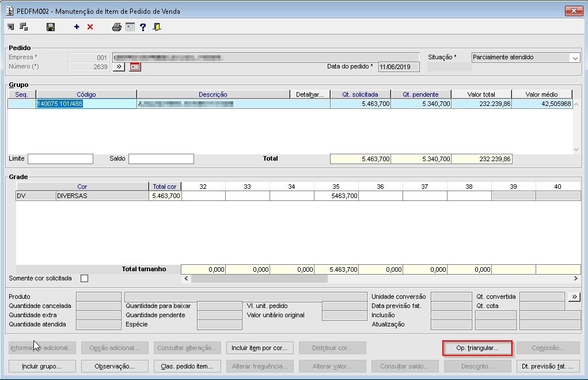Viewport: 588px width, 380px height.
Task: Click the Qt. pendente column header
Action: [421, 94]
